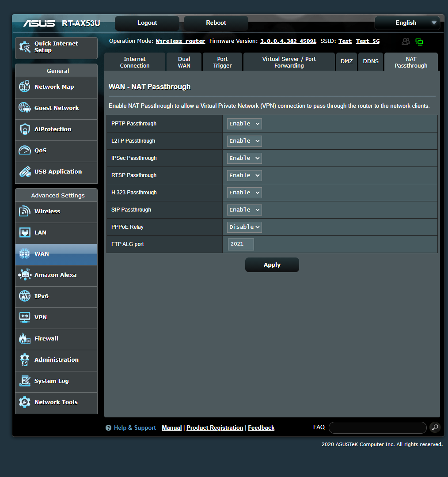The height and width of the screenshot is (477, 448).
Task: Open the PPTP Passthrough dropdown
Action: (x=244, y=124)
